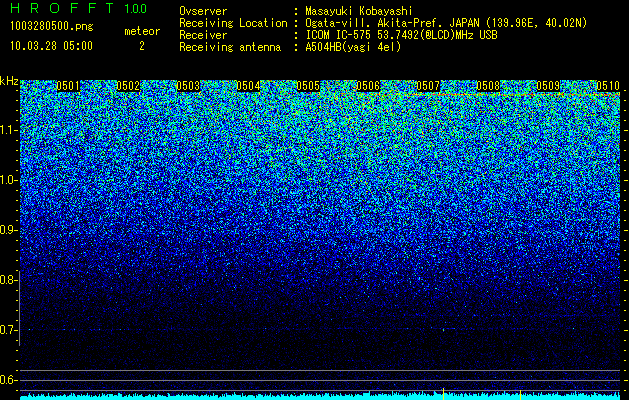Click the 1.0 frequency axis label
The width and height of the screenshot is (629, 400).
point(8,180)
